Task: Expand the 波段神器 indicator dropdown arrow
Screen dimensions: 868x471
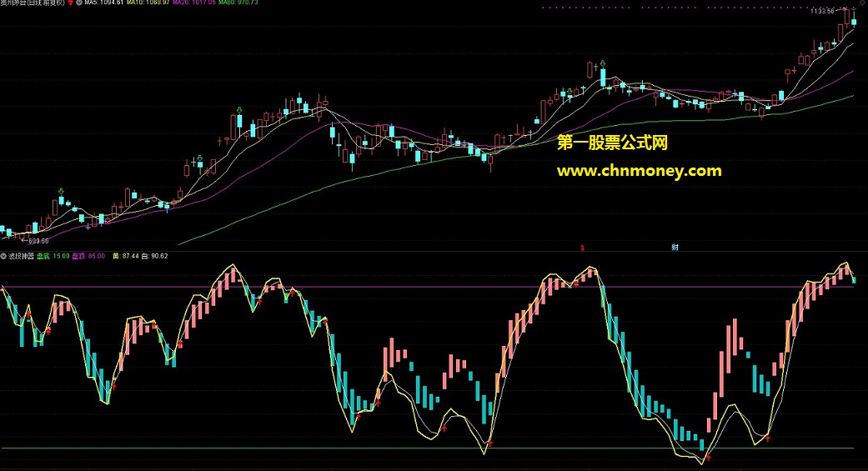Action: [3, 256]
